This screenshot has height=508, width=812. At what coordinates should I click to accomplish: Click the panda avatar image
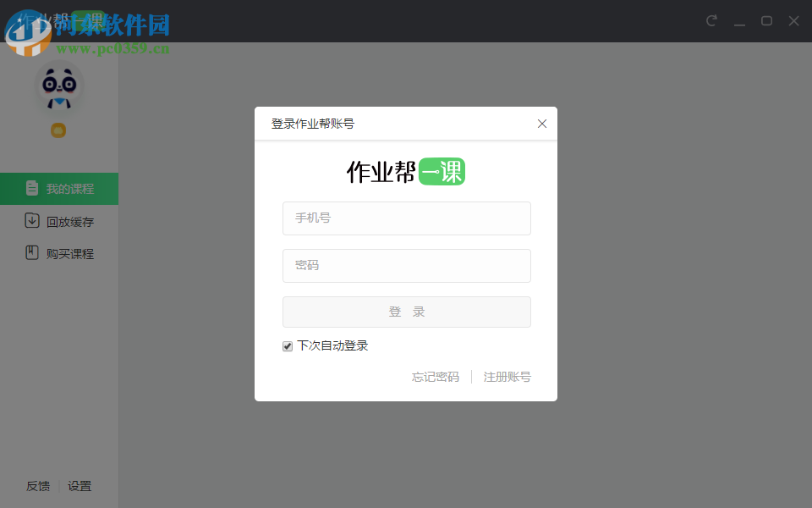click(x=58, y=85)
